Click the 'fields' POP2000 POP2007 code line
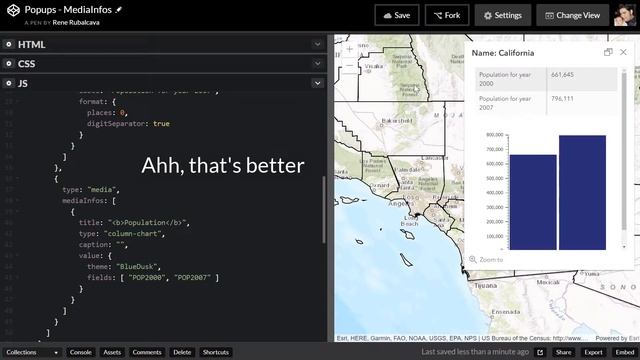Screen dimensions: 640x360 pos(153,278)
